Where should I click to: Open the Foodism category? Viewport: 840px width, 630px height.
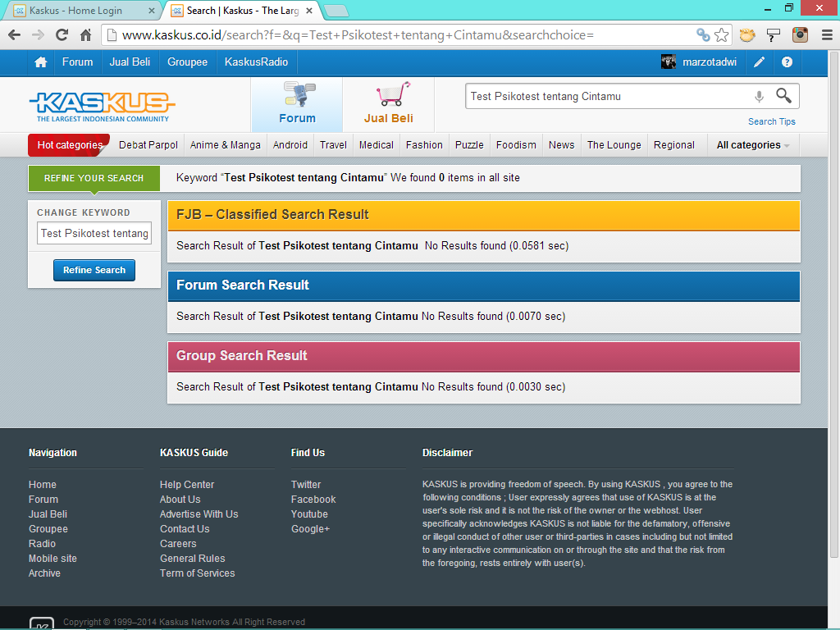[x=516, y=145]
